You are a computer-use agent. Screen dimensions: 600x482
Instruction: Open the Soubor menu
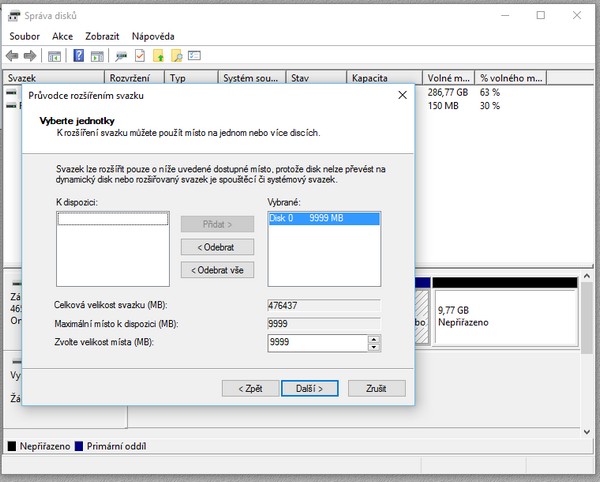26,36
